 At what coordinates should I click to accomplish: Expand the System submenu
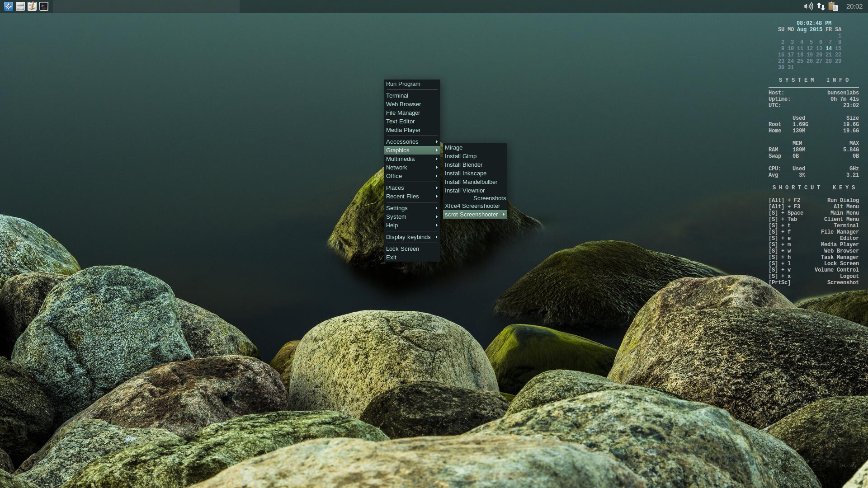(x=412, y=217)
